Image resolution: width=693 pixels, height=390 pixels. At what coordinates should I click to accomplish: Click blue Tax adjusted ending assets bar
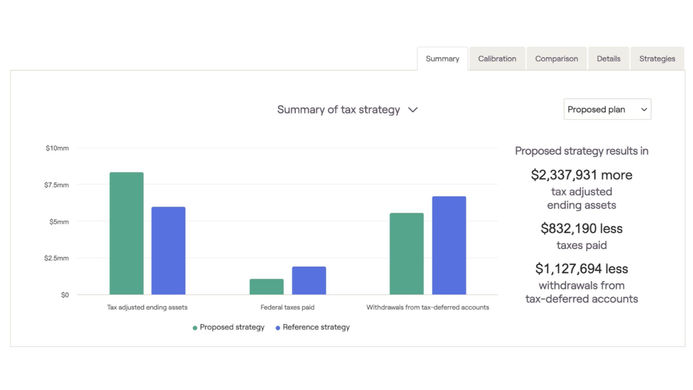coord(168,251)
